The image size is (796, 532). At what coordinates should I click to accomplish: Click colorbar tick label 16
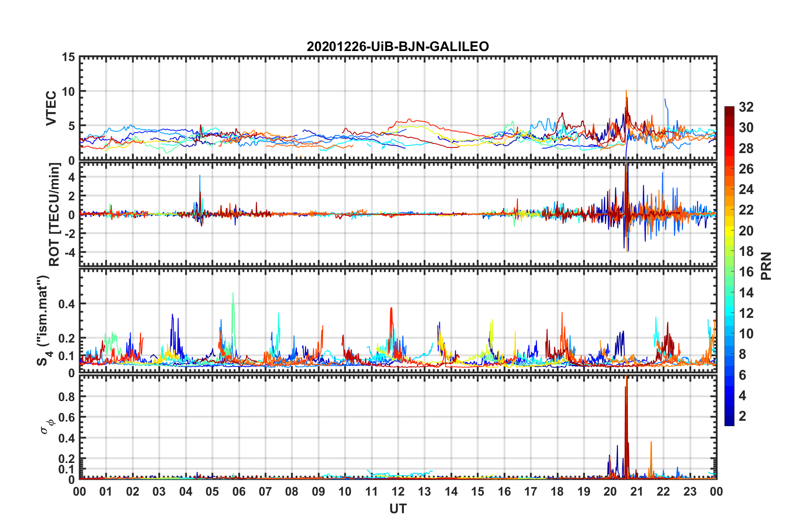click(746, 272)
